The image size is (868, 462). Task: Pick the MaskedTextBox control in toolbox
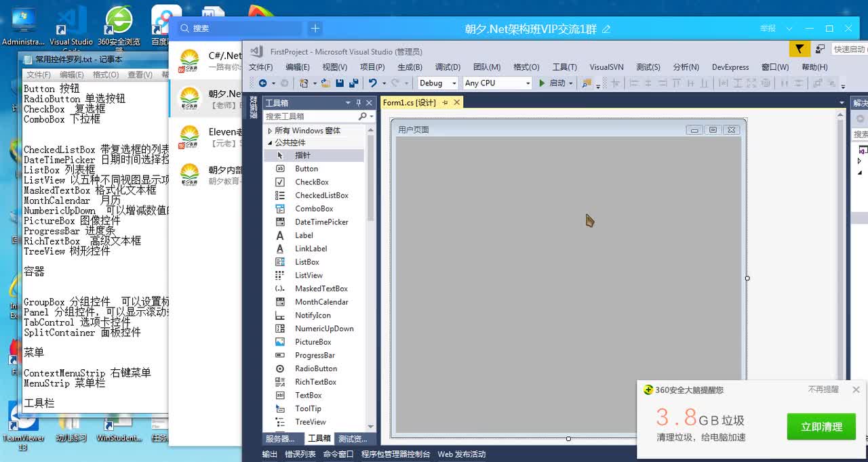coord(314,289)
